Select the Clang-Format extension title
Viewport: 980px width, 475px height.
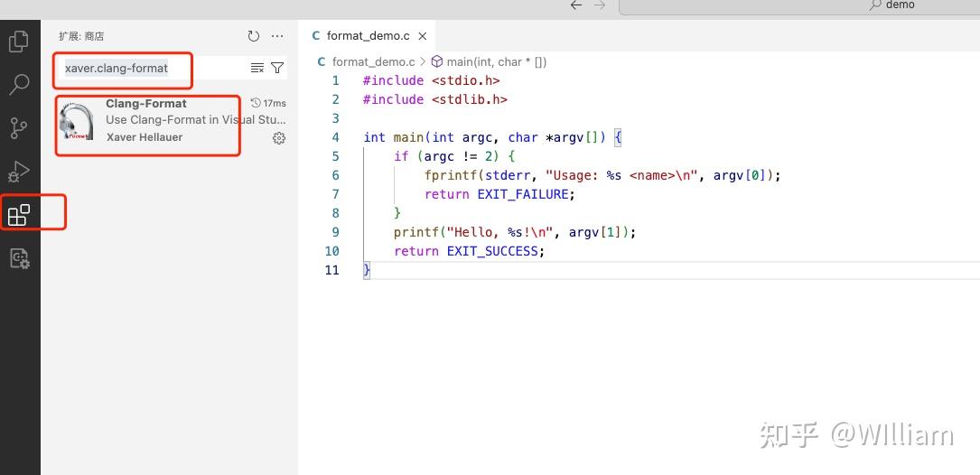tap(146, 104)
